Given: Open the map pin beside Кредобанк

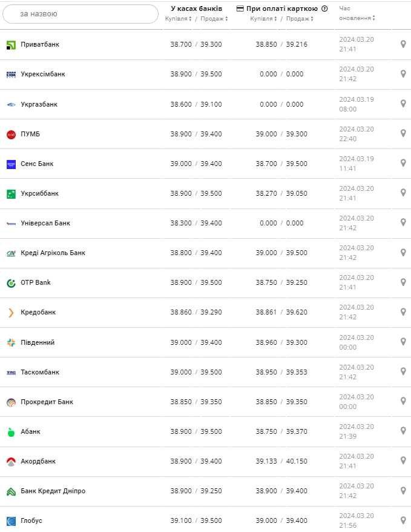Looking at the screenshot, I should coord(403,312).
